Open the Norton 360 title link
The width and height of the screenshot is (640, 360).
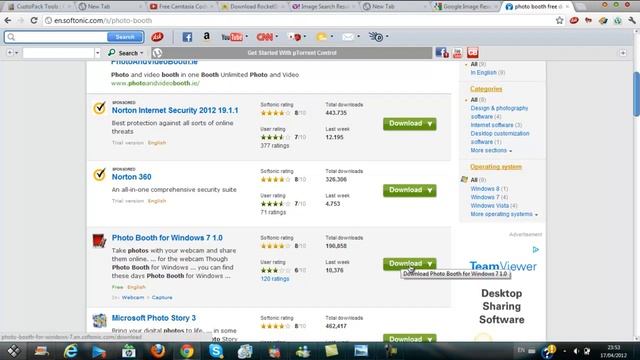tap(131, 177)
